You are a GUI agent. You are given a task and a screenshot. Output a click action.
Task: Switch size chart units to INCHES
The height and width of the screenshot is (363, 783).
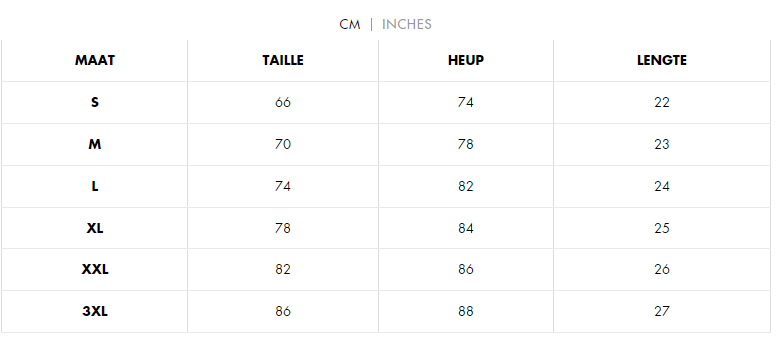pyautogui.click(x=406, y=24)
